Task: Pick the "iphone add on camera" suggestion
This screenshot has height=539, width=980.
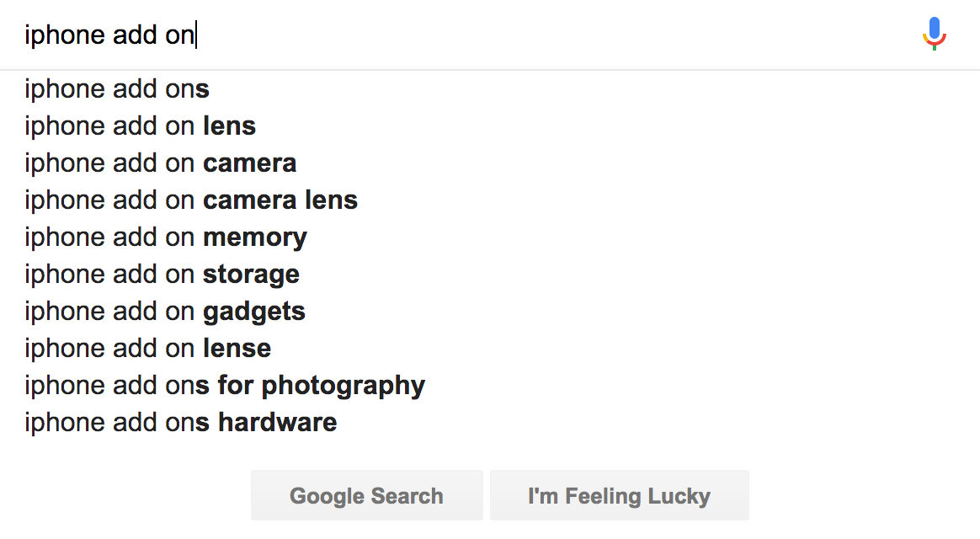Action: click(x=160, y=163)
